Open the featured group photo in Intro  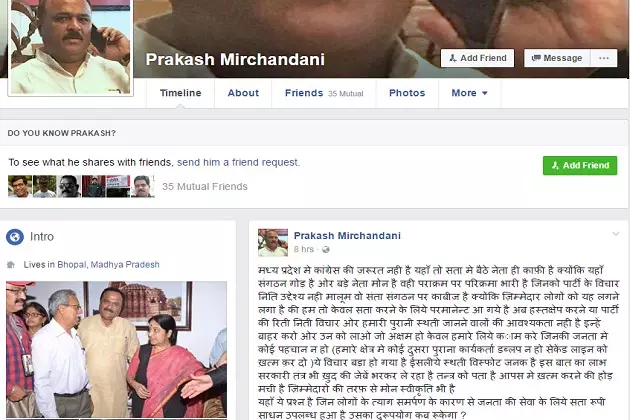click(x=117, y=349)
